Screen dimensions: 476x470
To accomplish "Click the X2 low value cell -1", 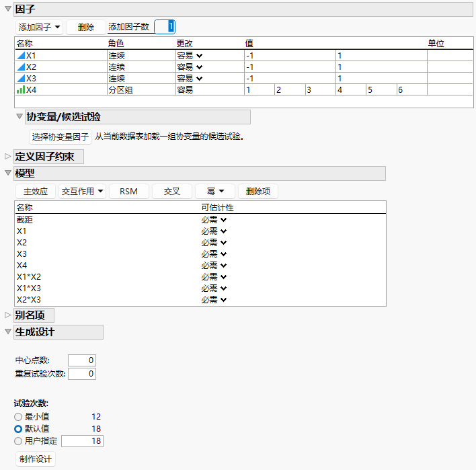I will (x=290, y=67).
